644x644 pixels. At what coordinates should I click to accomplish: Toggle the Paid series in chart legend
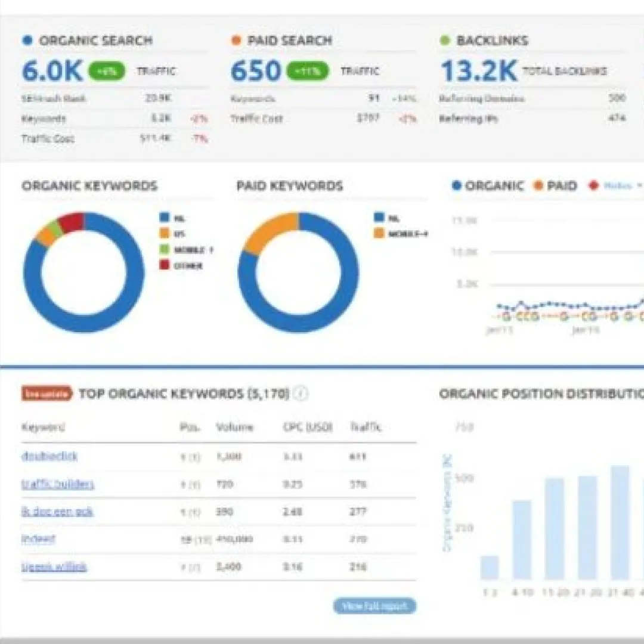(x=555, y=185)
